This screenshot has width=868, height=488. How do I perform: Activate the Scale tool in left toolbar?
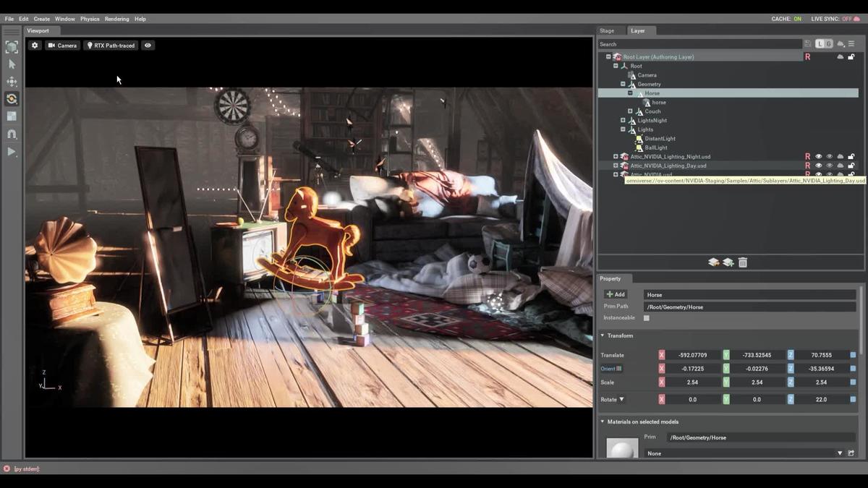[x=12, y=116]
